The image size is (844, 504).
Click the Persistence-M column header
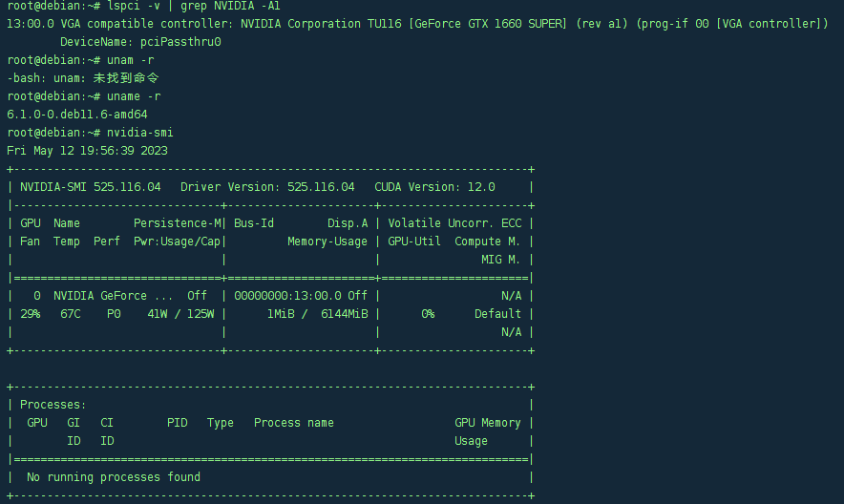177,223
